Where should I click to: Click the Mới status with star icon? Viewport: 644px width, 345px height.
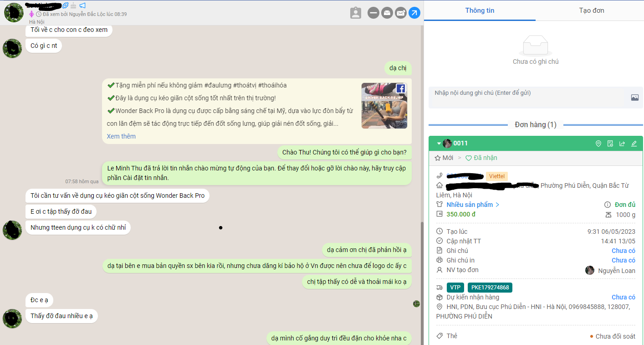coord(444,158)
